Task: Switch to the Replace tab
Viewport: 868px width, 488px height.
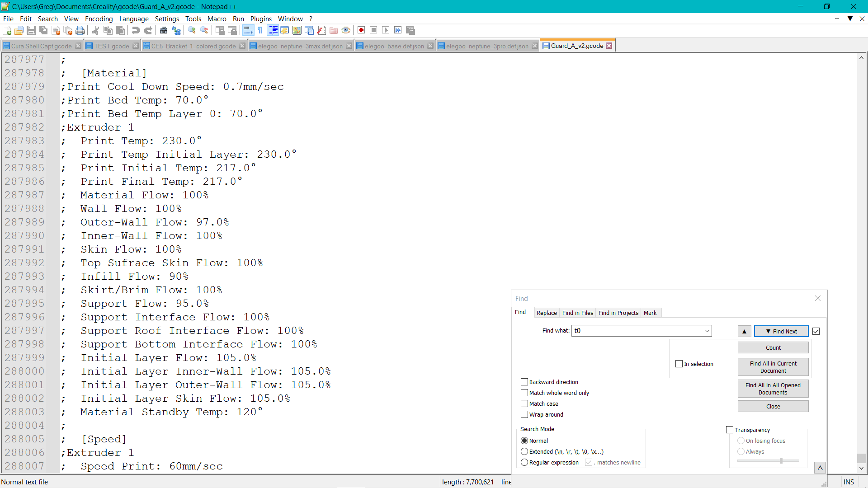Action: (547, 313)
